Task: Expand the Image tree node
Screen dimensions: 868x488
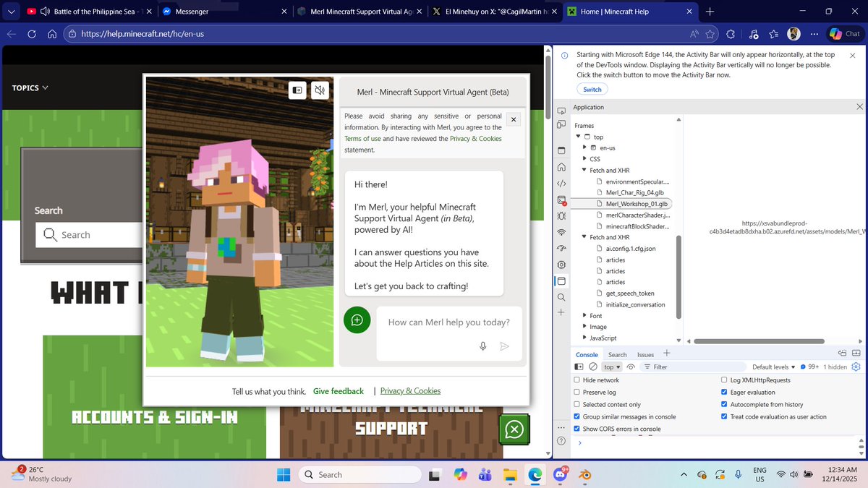Action: pyautogui.click(x=584, y=327)
